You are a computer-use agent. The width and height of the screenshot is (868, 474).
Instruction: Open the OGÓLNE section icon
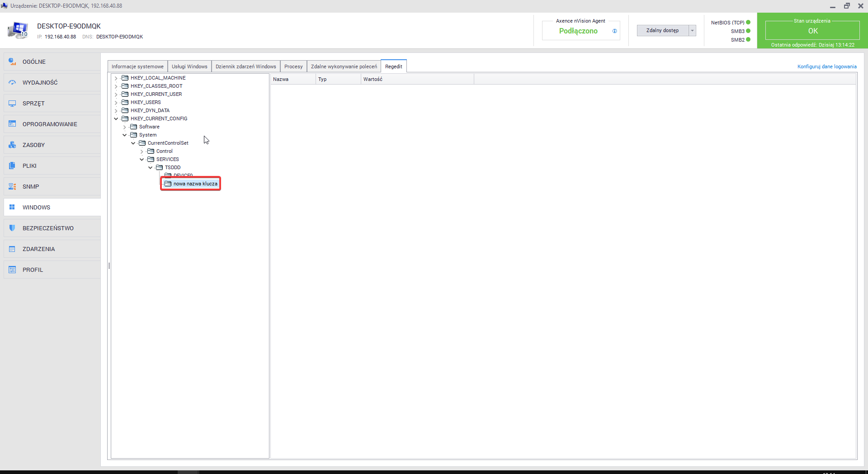(12, 62)
